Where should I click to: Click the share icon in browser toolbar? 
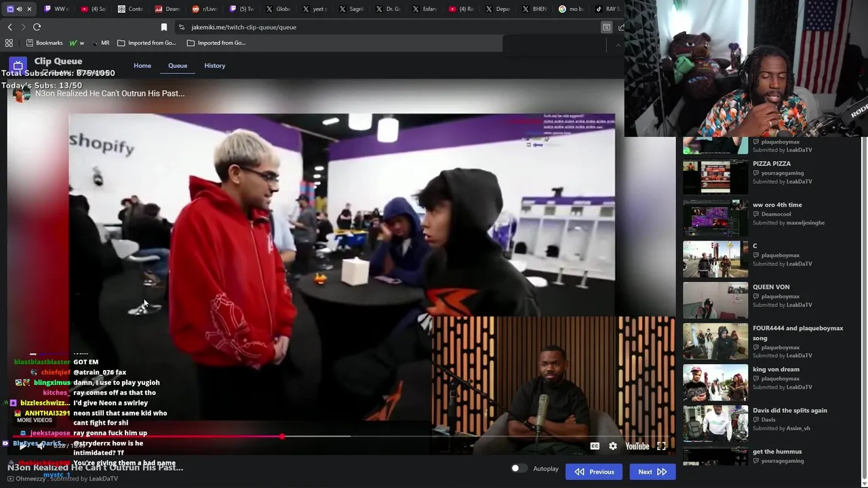[x=621, y=27]
